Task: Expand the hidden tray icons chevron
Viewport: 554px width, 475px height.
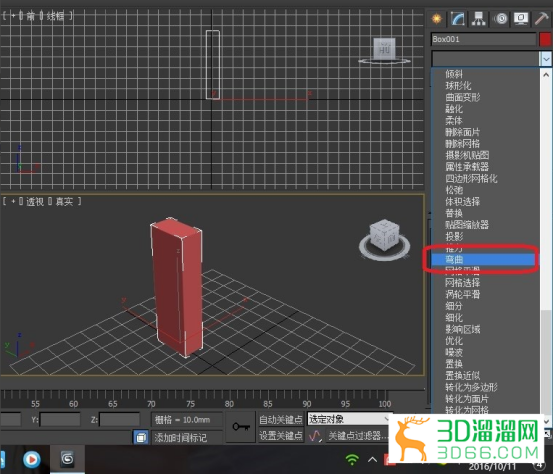Action: pos(372,459)
